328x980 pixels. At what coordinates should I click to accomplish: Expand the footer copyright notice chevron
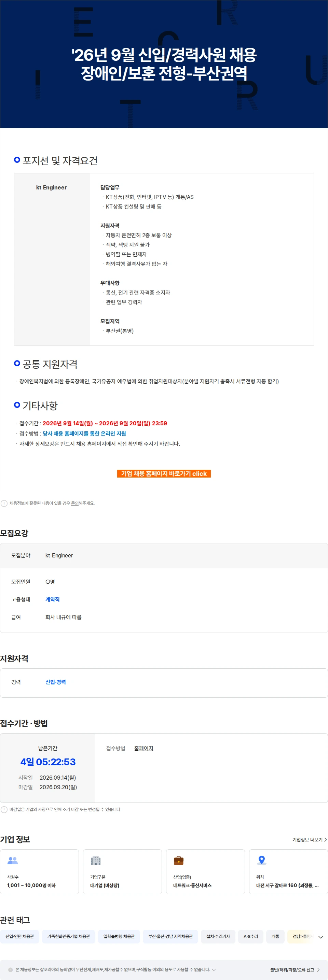pos(214,970)
